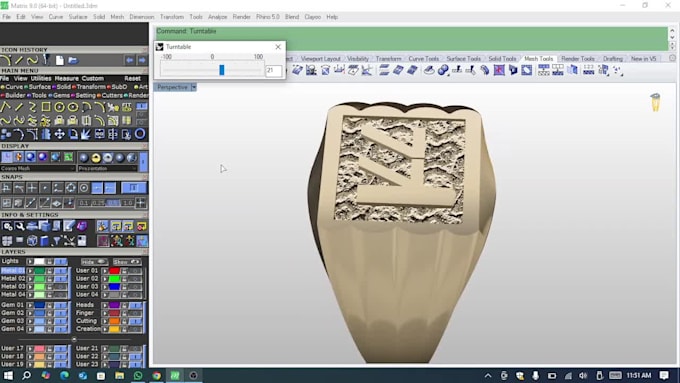The image size is (680, 383).
Task: Click the Show layers button
Action: [x=127, y=262]
